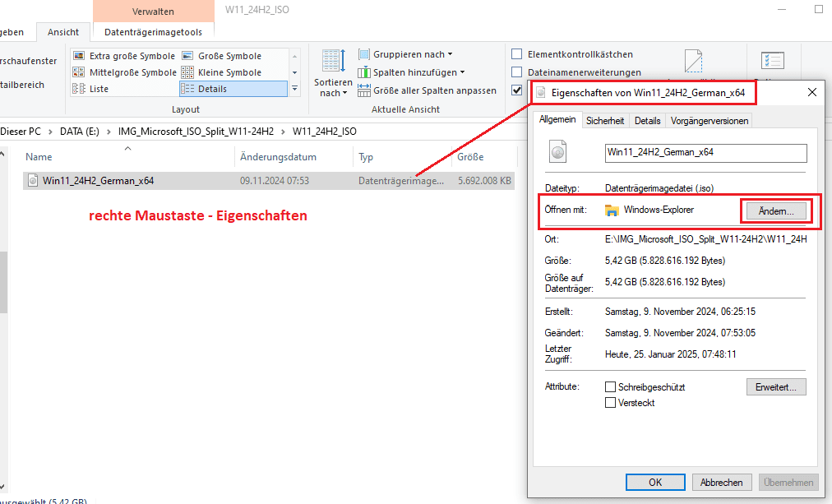Click Größe aller Spalten anpassen

pyautogui.click(x=428, y=90)
